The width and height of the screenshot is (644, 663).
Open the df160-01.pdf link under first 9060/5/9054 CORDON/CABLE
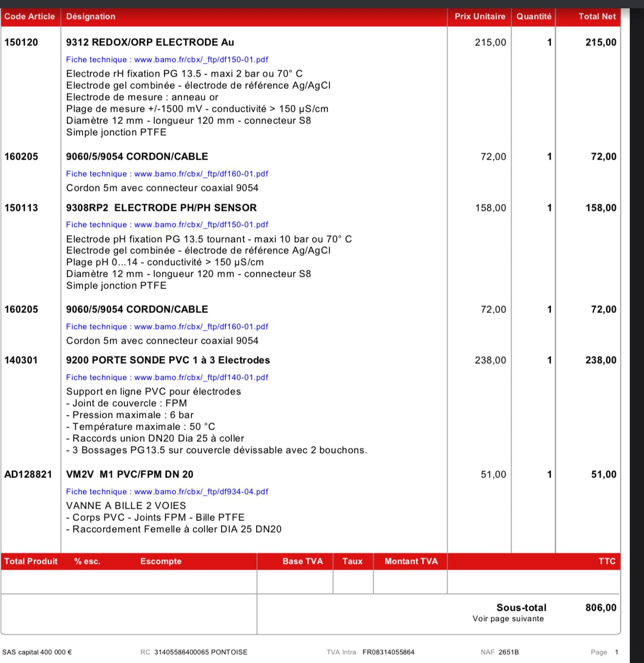(201, 174)
